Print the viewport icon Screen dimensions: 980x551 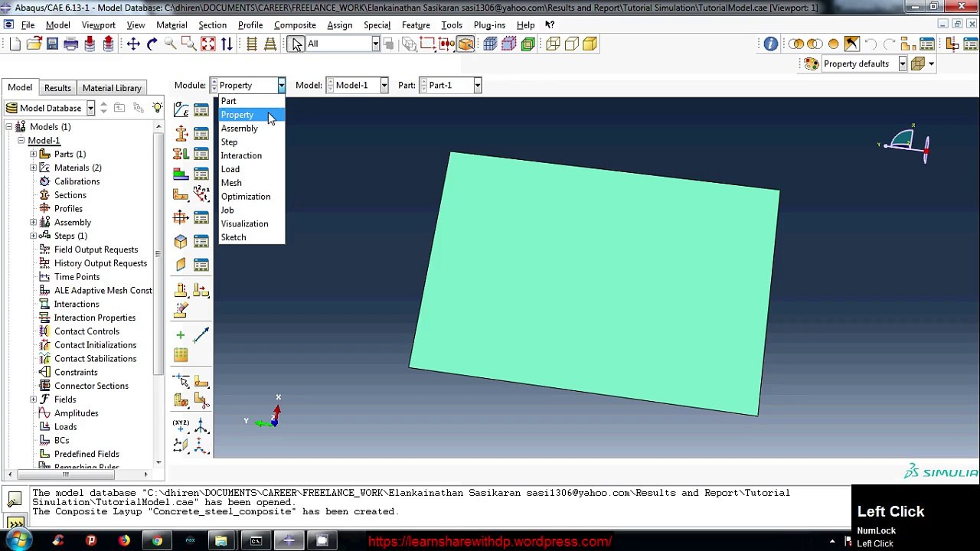click(x=70, y=44)
